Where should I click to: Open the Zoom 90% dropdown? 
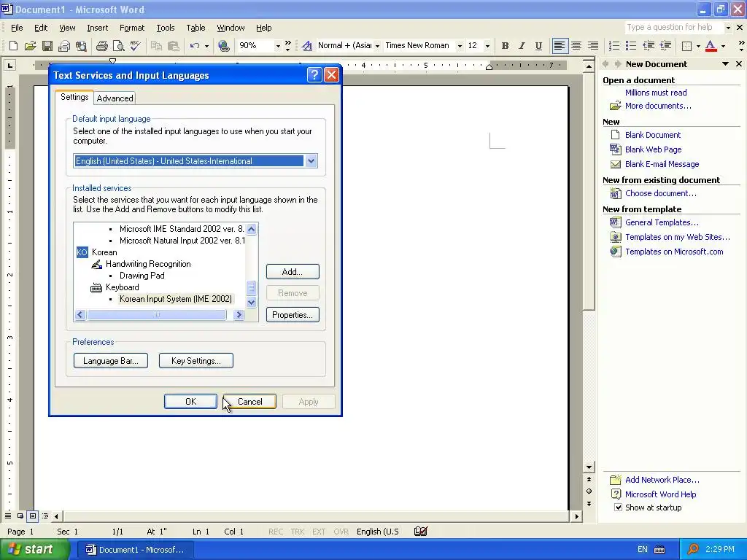pos(278,46)
